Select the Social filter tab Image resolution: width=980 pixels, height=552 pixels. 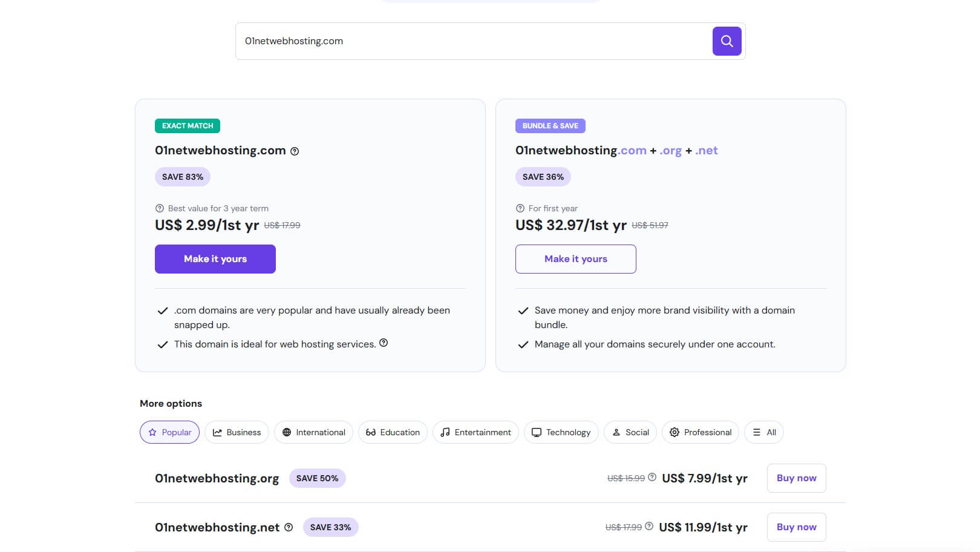click(630, 432)
